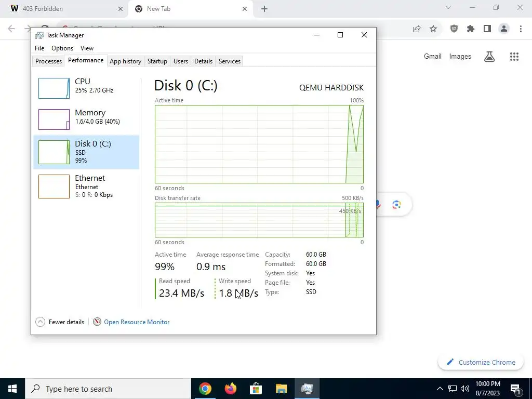
Task: Click the Resource Monitor gauge icon
Action: tap(97, 322)
